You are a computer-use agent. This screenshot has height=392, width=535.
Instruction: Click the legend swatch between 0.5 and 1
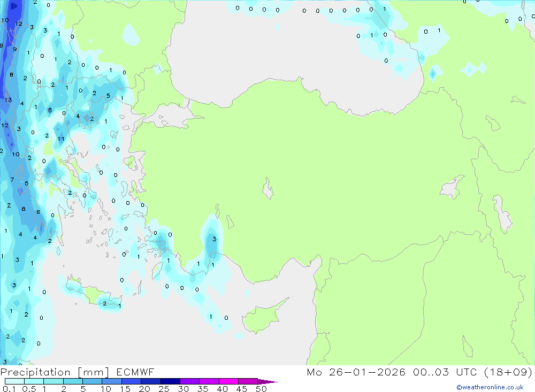click(34, 381)
